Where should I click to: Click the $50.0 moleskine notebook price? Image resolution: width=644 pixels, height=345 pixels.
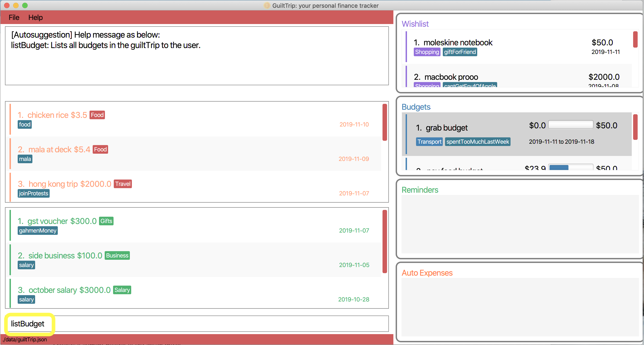point(602,42)
